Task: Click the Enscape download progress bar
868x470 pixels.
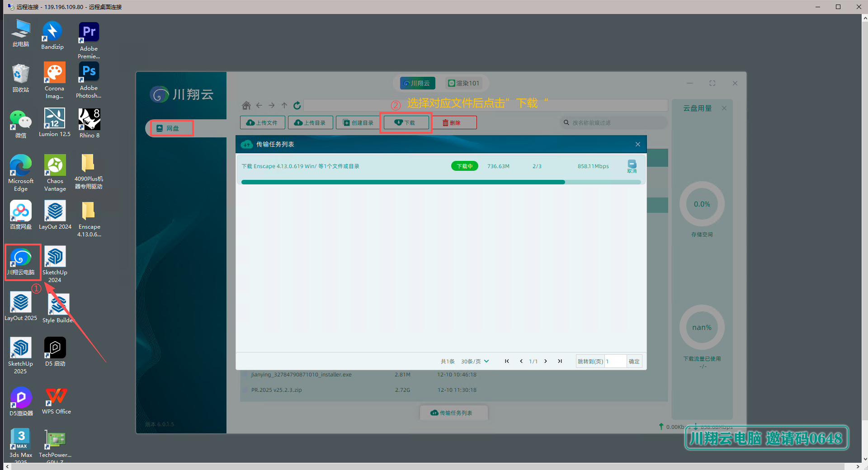Action: coord(441,182)
